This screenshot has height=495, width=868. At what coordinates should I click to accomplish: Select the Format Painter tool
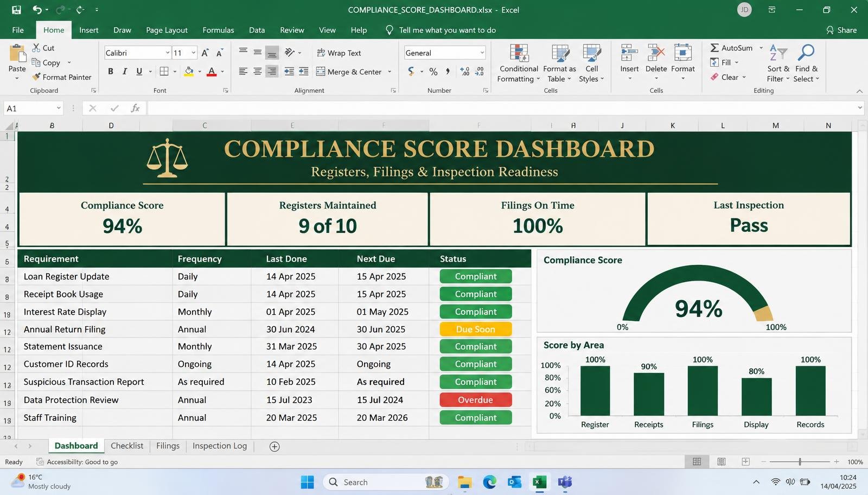click(x=61, y=77)
